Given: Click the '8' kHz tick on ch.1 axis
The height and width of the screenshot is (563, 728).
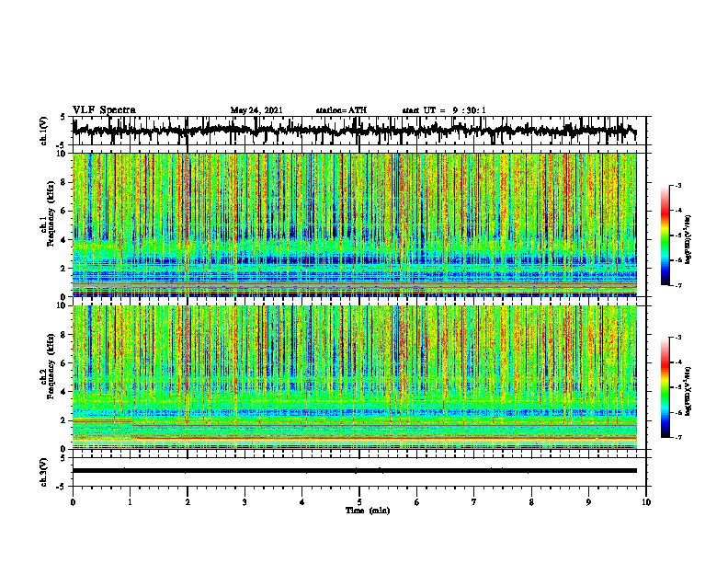Looking at the screenshot, I should (x=64, y=182).
